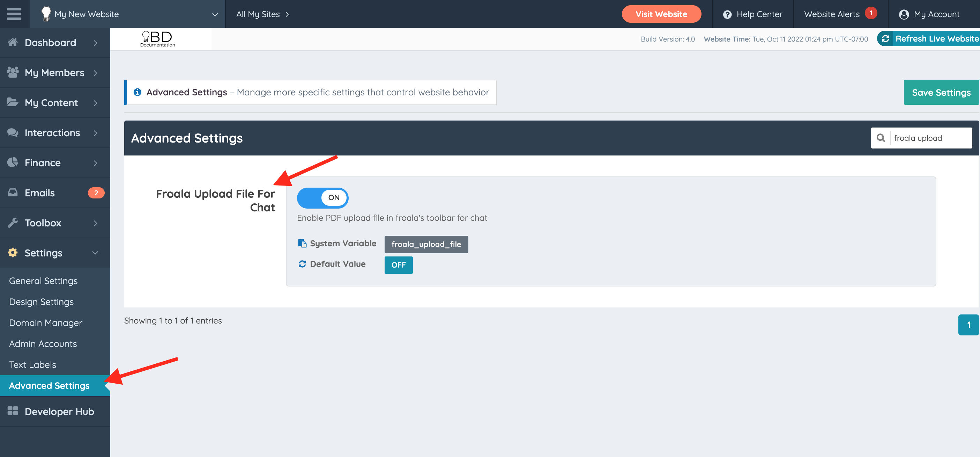Click the Refresh Live Website sync icon
Image resolution: width=980 pixels, height=457 pixels.
885,39
